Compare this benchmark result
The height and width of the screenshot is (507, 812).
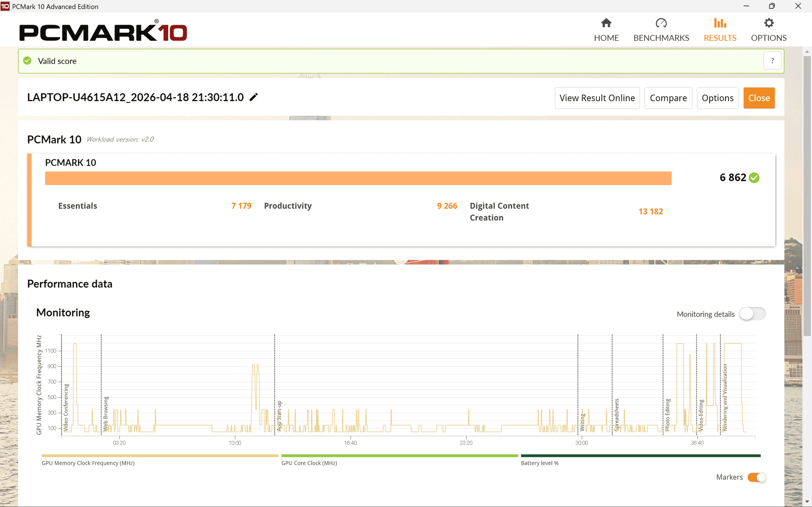tap(668, 98)
